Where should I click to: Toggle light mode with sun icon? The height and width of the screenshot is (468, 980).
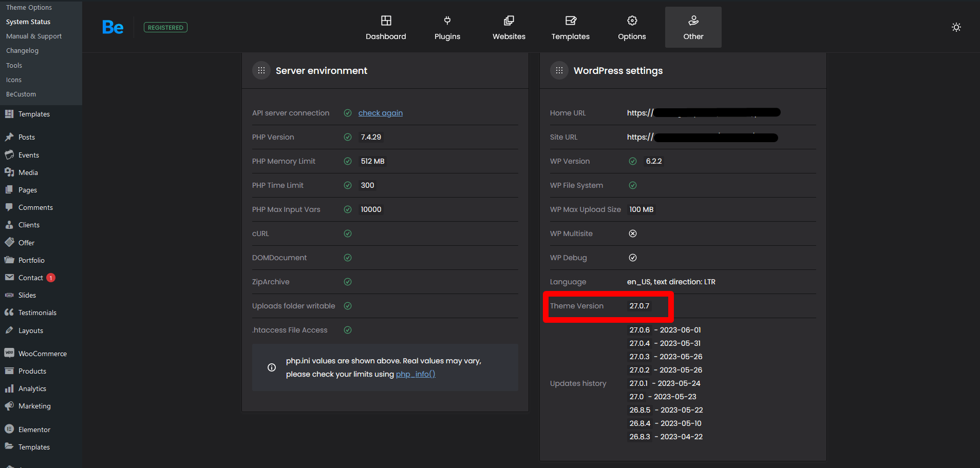point(956,27)
